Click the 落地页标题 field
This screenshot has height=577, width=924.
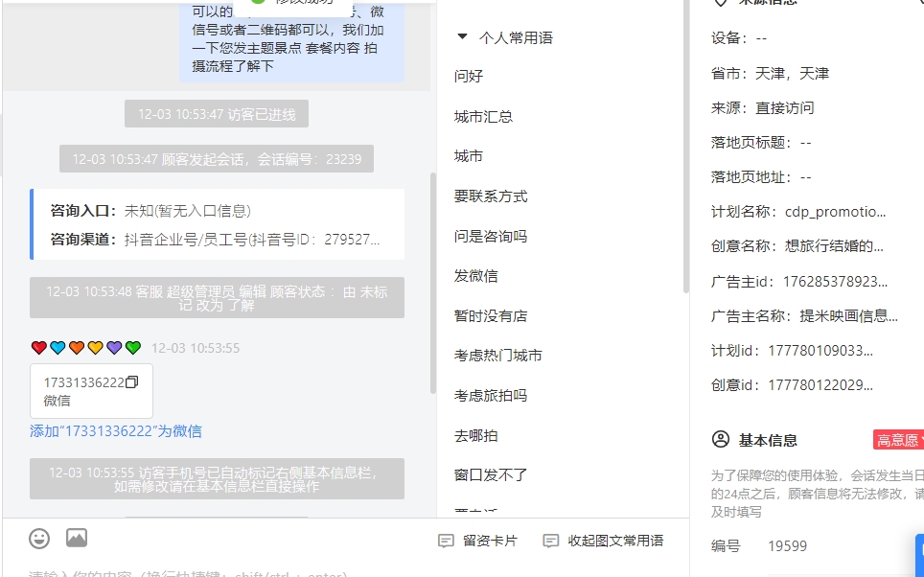761,143
